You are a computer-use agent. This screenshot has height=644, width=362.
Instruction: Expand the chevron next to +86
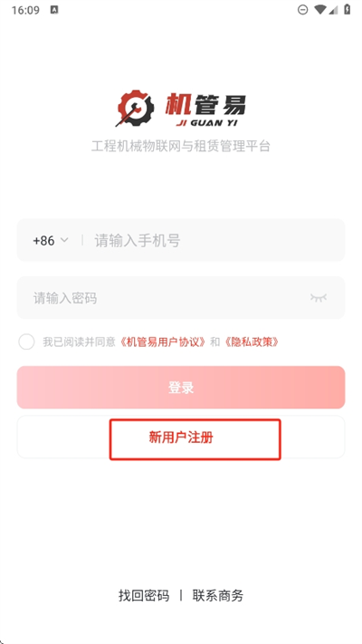pyautogui.click(x=64, y=240)
